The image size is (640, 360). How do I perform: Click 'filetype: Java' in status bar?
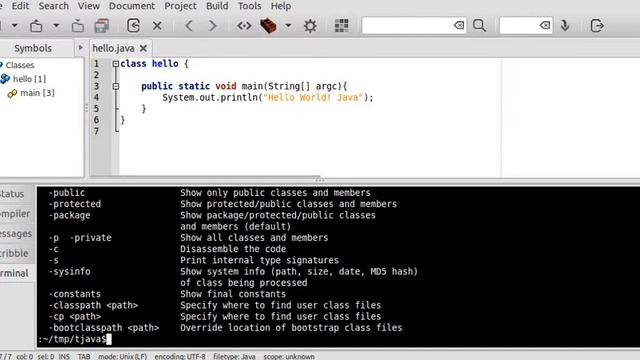[x=234, y=356]
